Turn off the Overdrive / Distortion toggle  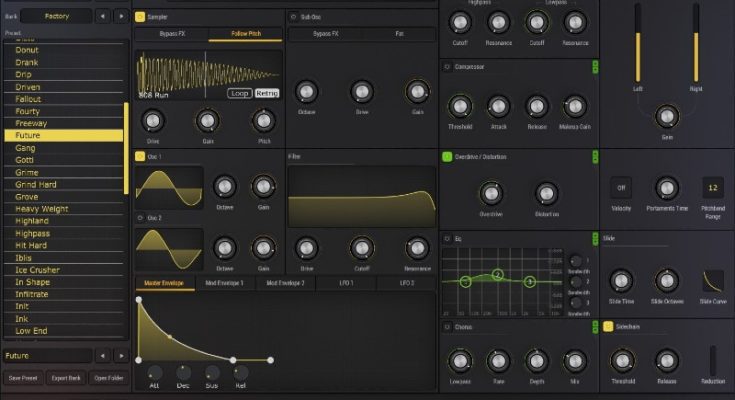447,157
